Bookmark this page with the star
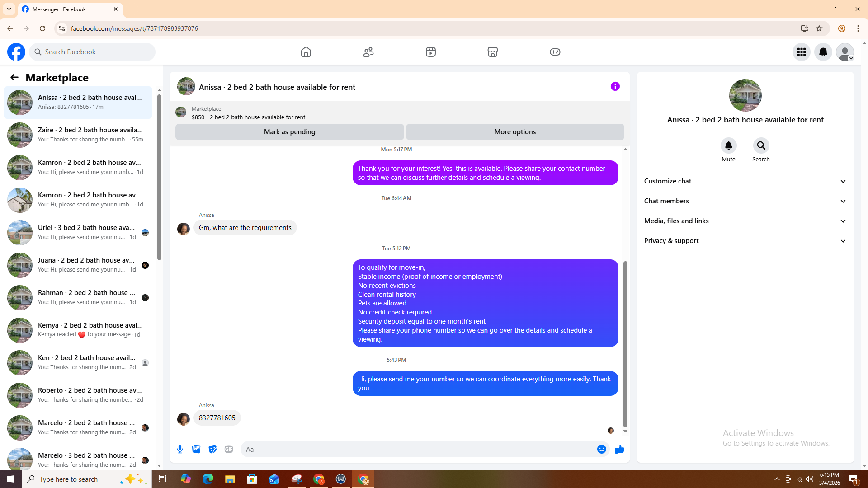868x488 pixels. tap(819, 28)
